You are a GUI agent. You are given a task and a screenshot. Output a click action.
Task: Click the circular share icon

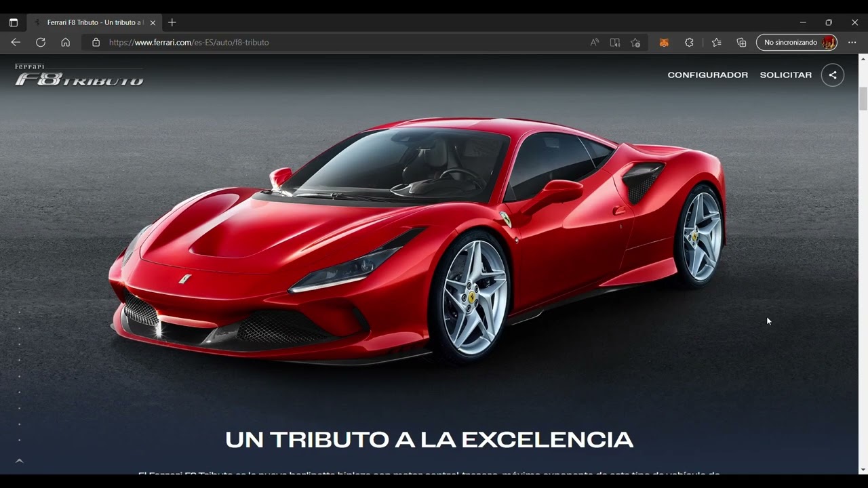[x=833, y=75]
